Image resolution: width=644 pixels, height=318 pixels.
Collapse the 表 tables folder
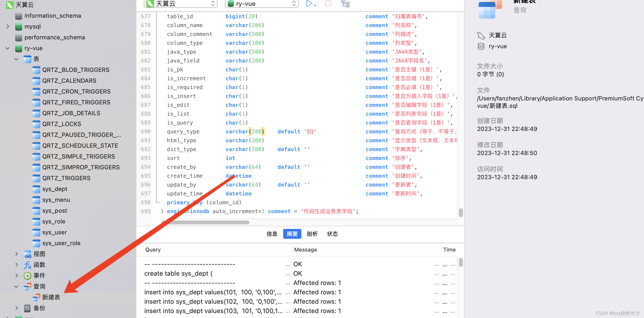[x=16, y=59]
